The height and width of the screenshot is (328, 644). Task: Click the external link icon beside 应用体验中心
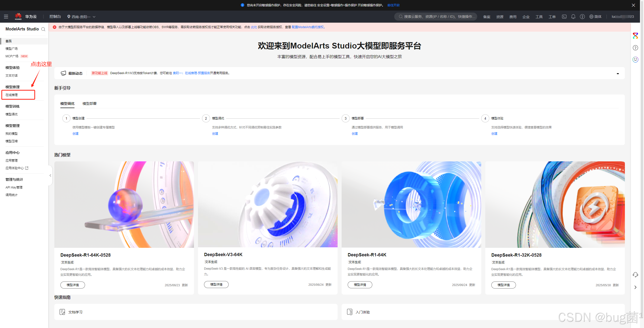click(x=27, y=168)
